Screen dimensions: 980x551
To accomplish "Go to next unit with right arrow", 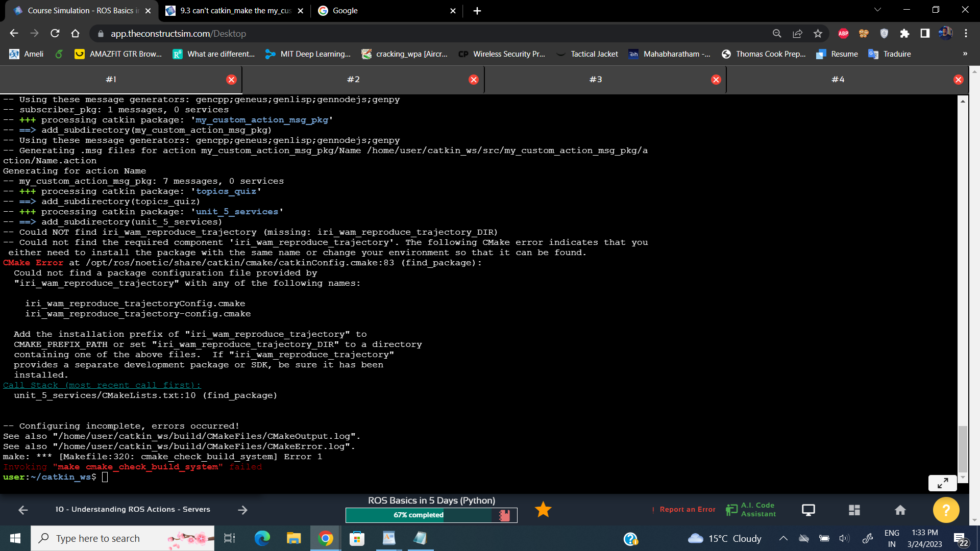I will coord(242,510).
